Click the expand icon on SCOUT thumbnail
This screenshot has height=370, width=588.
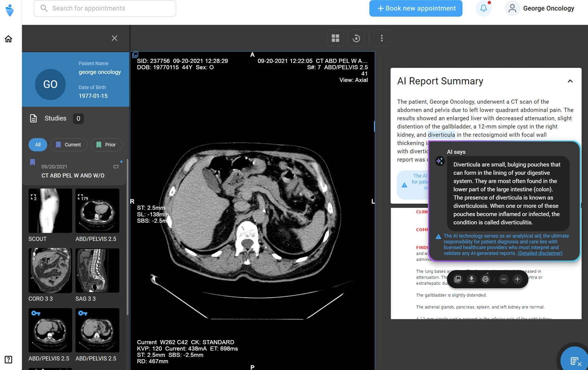34,197
